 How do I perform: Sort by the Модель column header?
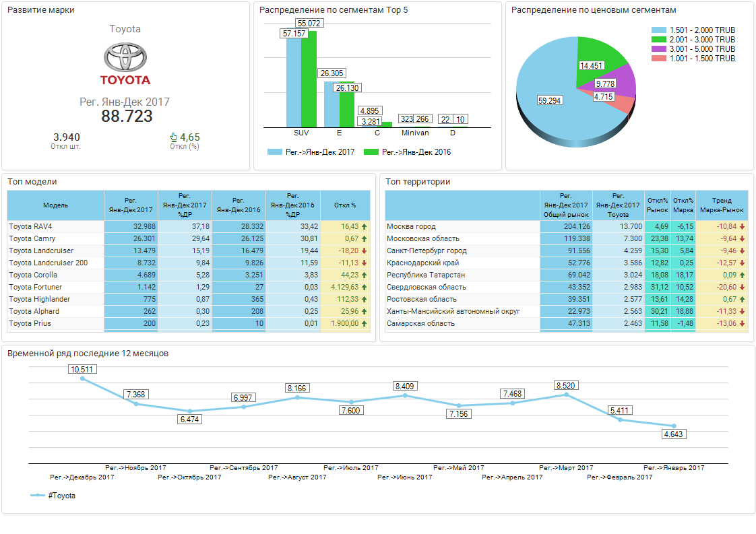(55, 205)
